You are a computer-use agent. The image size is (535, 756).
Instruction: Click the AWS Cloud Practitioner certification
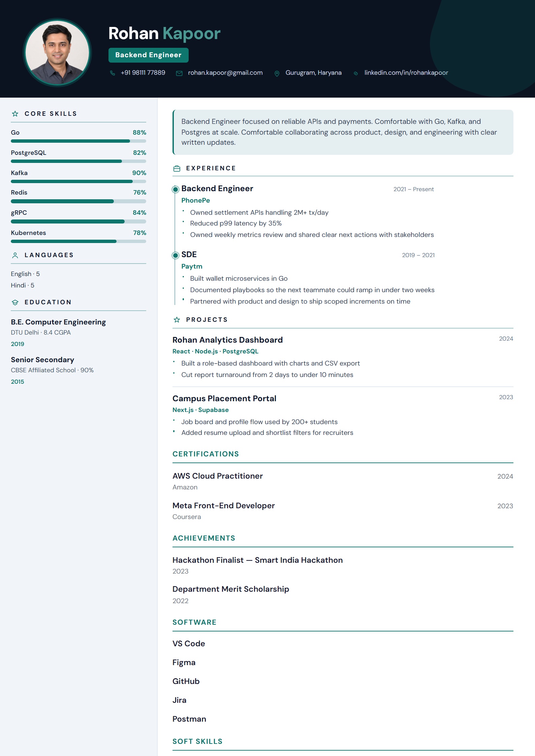coord(218,476)
